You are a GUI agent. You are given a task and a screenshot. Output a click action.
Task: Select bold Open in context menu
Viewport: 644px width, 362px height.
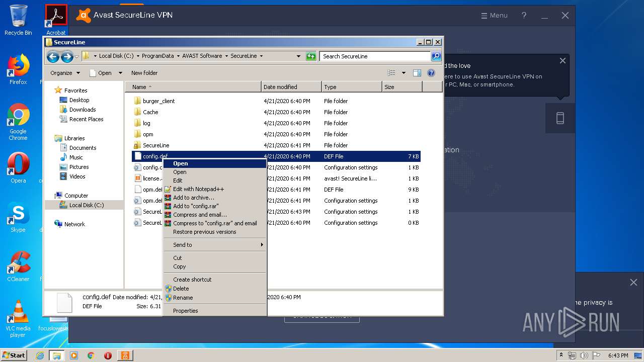tap(215, 163)
